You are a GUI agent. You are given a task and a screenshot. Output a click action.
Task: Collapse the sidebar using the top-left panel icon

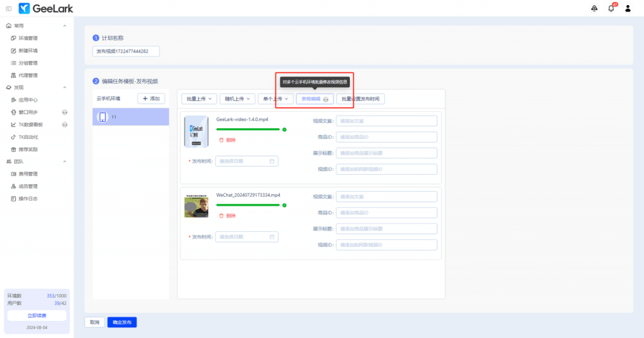(8, 8)
